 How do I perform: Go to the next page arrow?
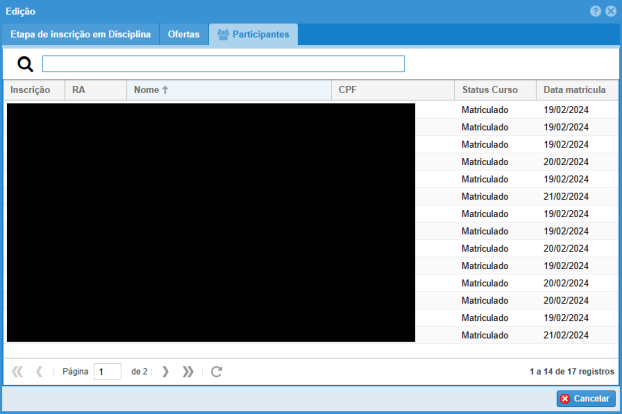166,371
